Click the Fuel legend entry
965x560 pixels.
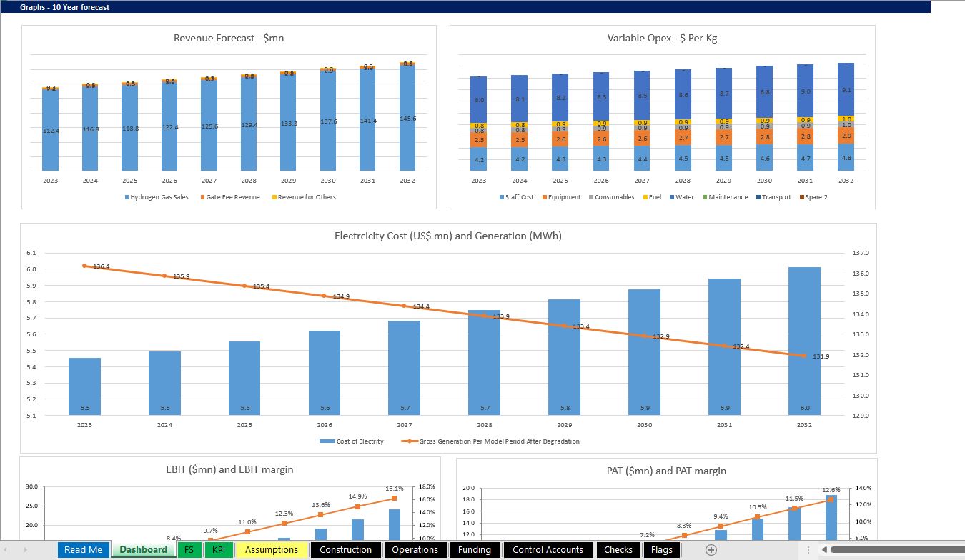[x=652, y=197]
